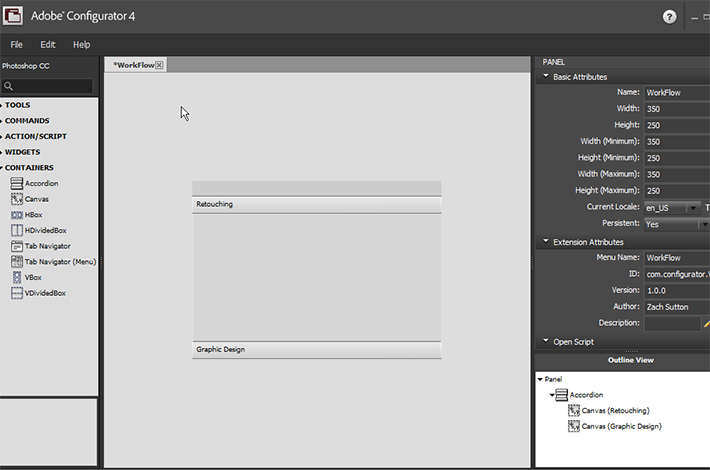Click the Accordion icon in Outline View
This screenshot has width=710, height=470.
[x=561, y=395]
